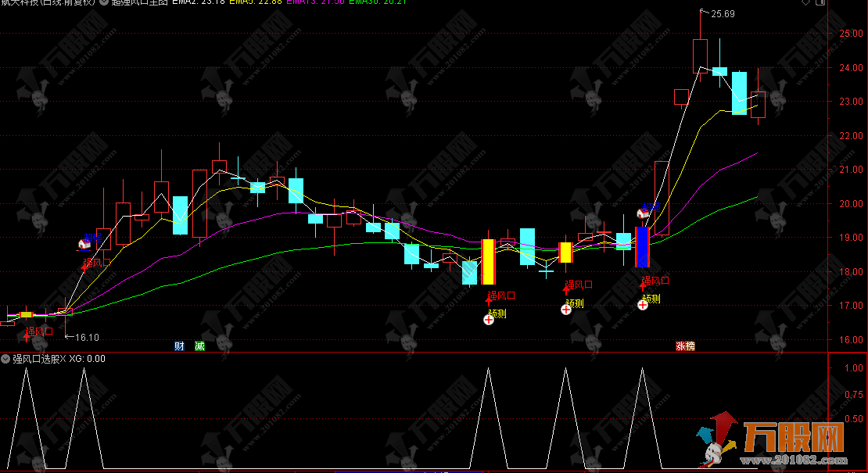
Task: Click the 24.00 price axis label
Action: coord(851,68)
